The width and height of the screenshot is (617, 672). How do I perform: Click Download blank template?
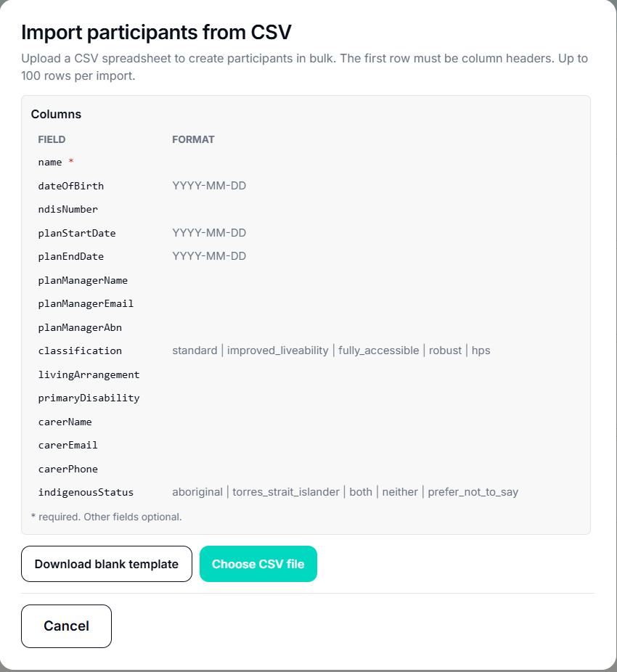coord(106,564)
